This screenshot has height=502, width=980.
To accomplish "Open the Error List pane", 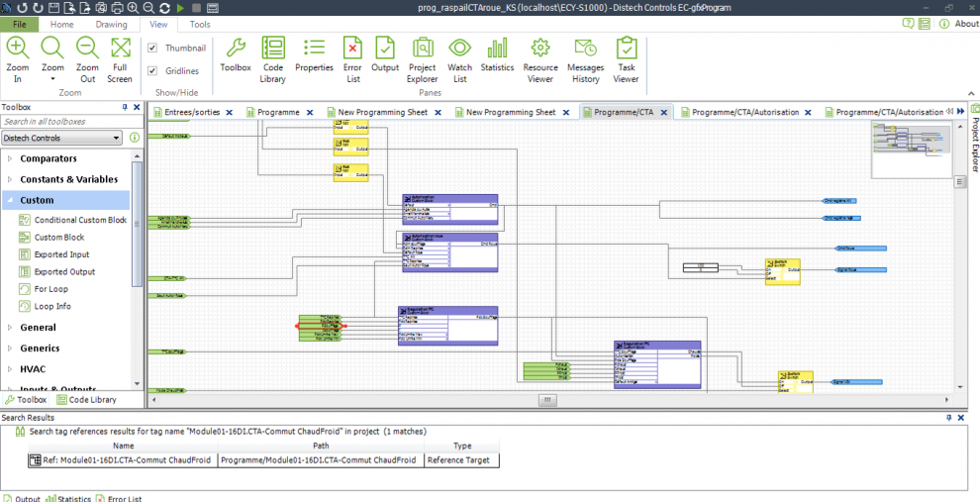I will pyautogui.click(x=352, y=60).
